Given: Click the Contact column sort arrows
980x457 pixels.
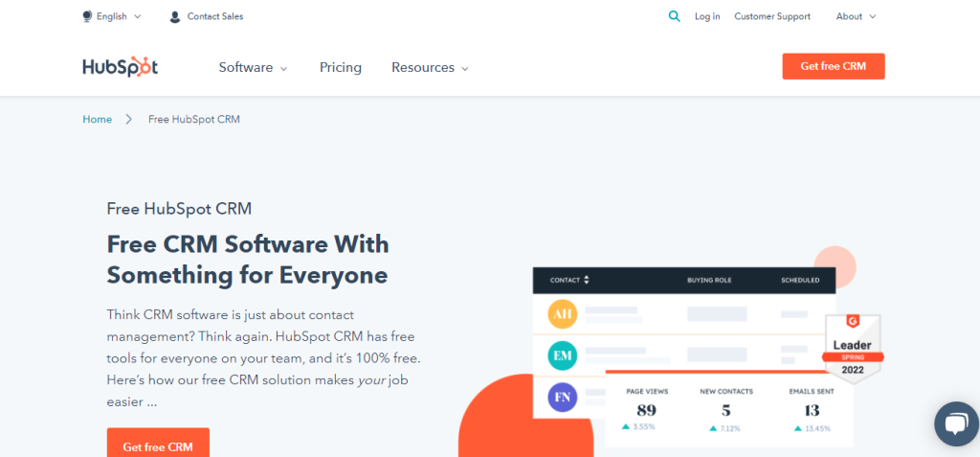Looking at the screenshot, I should (x=587, y=280).
